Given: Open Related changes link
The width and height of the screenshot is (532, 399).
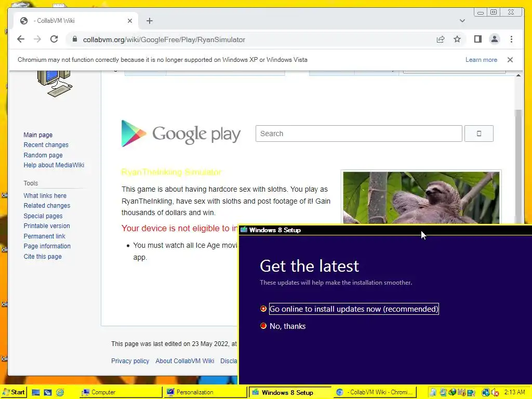Looking at the screenshot, I should coord(47,206).
